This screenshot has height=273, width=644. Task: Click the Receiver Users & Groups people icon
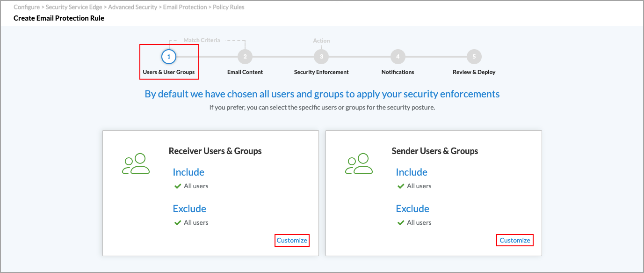point(137,164)
